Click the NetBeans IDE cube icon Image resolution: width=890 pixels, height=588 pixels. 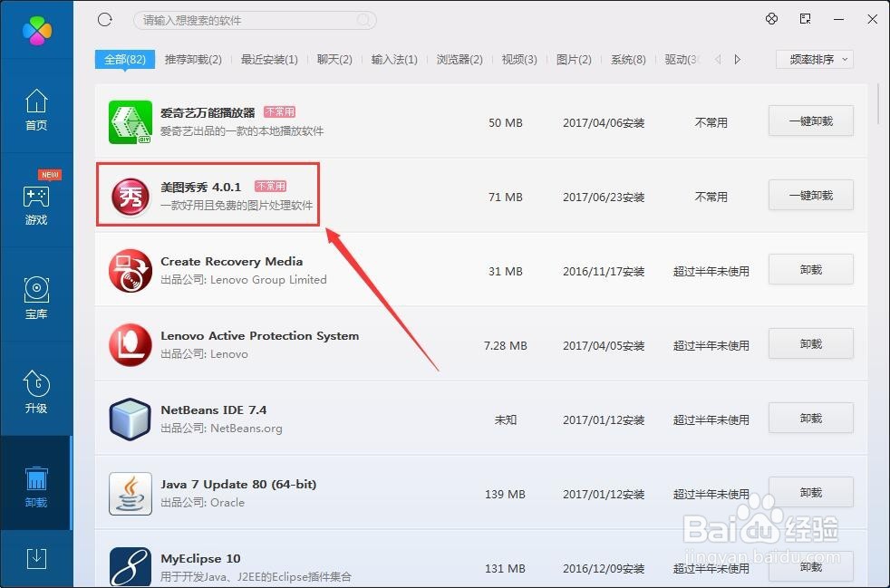[x=131, y=419]
